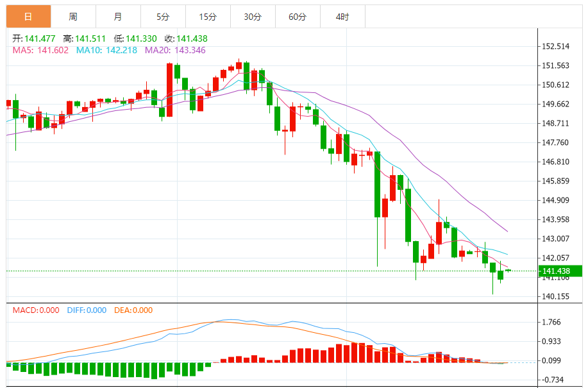This screenshot has height=388, width=588.
Task: Click the close price 收:141.438
Action: pyautogui.click(x=186, y=38)
